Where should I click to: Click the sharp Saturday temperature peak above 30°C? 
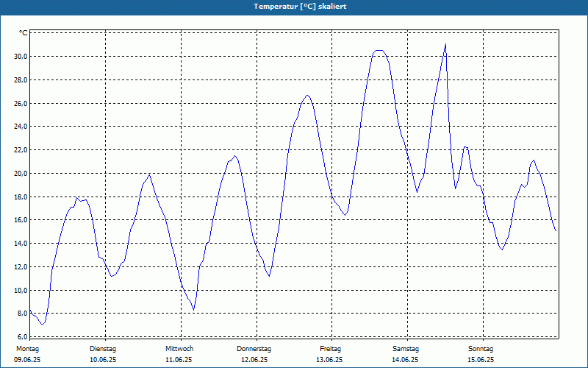click(x=445, y=44)
